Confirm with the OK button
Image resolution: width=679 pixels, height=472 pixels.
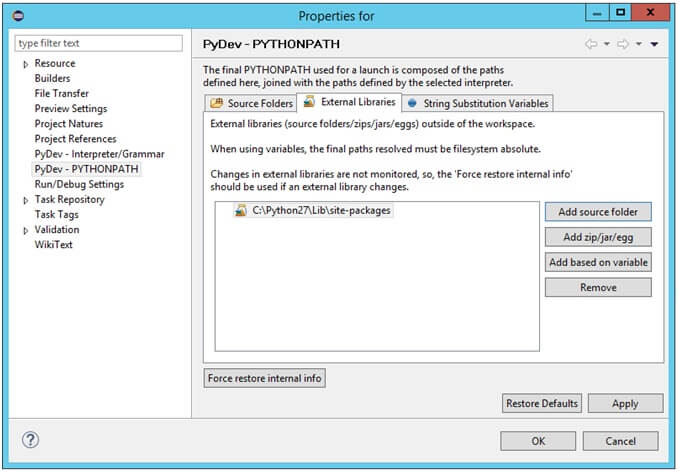click(x=538, y=441)
